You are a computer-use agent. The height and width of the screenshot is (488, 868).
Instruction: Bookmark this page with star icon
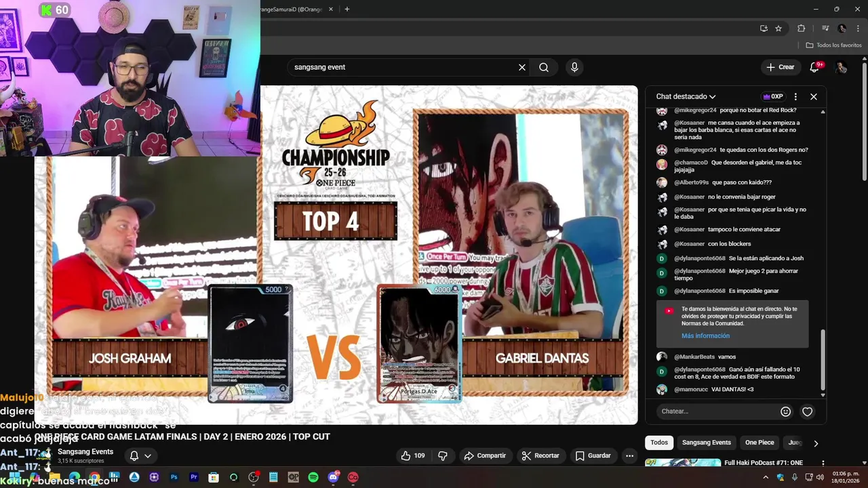[778, 28]
